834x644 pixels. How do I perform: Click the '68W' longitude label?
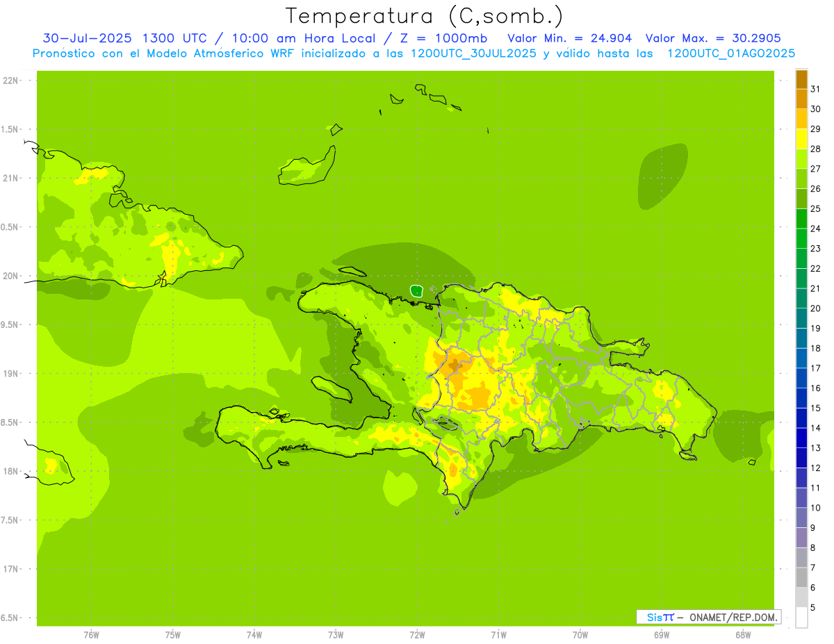[743, 635]
